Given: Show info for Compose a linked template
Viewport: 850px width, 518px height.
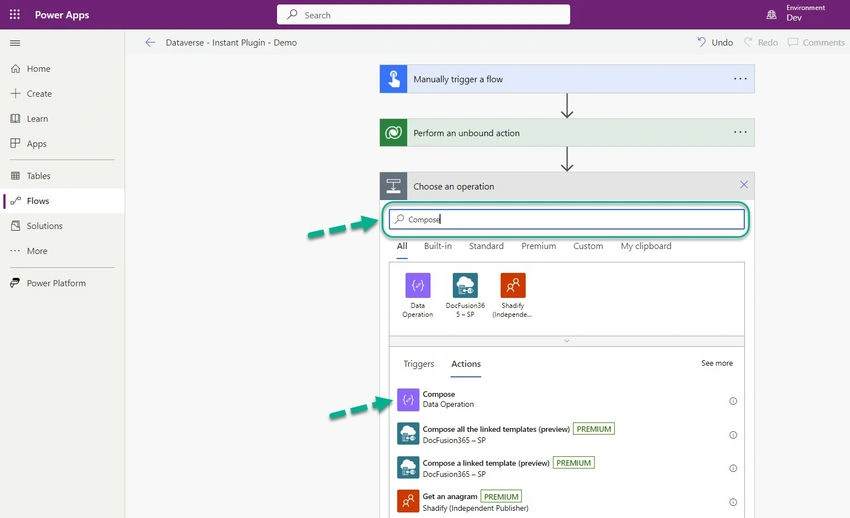Looking at the screenshot, I should point(733,468).
